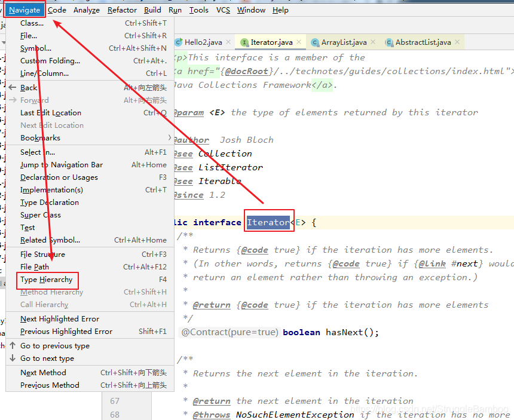Close the Iterator.java tab
514x420 pixels.
(299, 42)
